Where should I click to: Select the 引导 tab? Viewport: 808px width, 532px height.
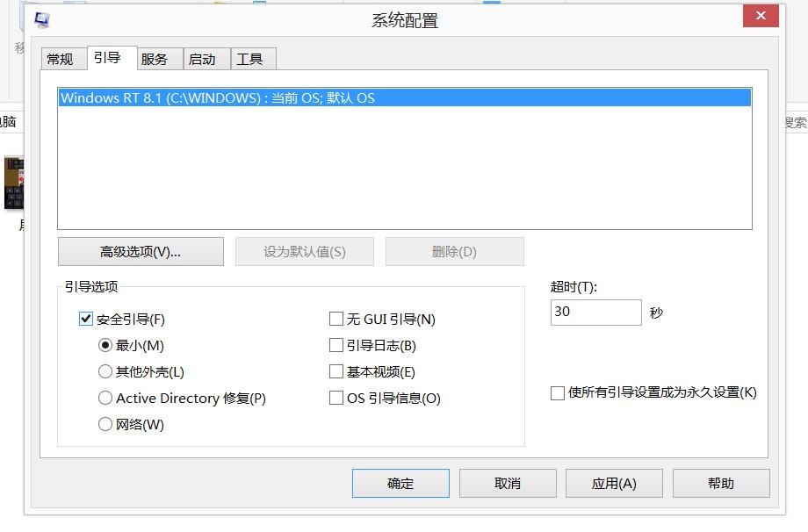[112, 58]
